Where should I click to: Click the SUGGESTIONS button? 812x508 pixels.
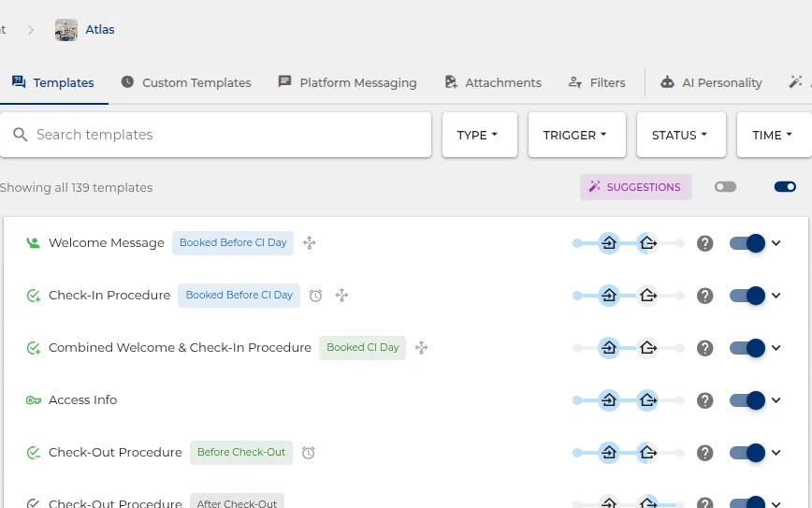pos(636,187)
